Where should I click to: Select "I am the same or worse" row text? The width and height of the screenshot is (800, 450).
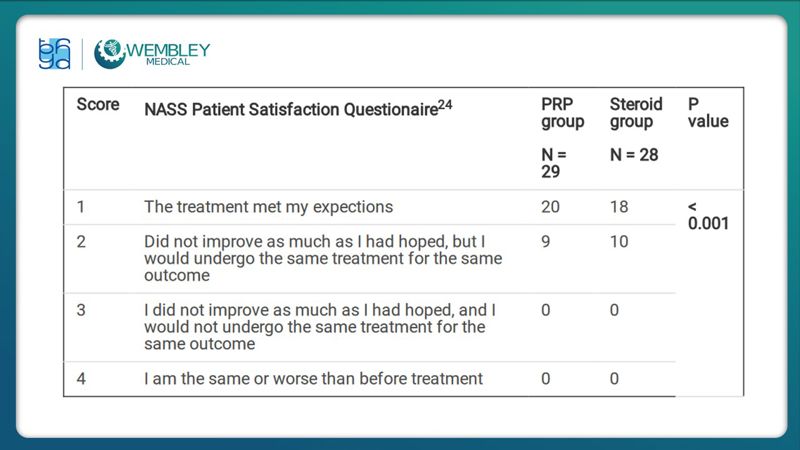[x=313, y=378]
